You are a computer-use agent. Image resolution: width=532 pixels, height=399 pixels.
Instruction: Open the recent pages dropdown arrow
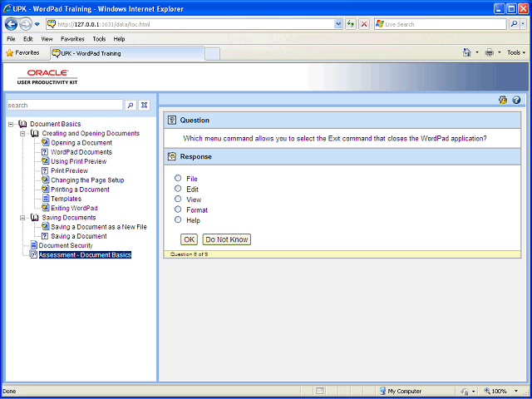tap(37, 24)
